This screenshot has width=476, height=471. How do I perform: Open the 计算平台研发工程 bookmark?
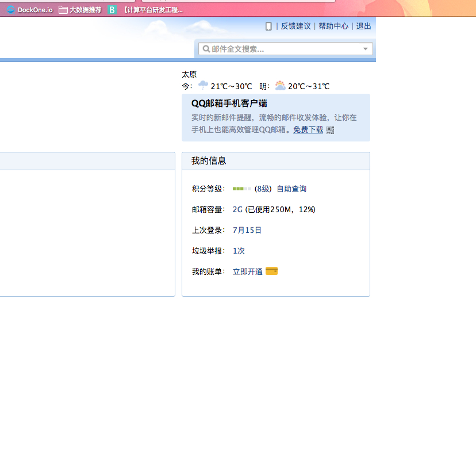coord(153,10)
